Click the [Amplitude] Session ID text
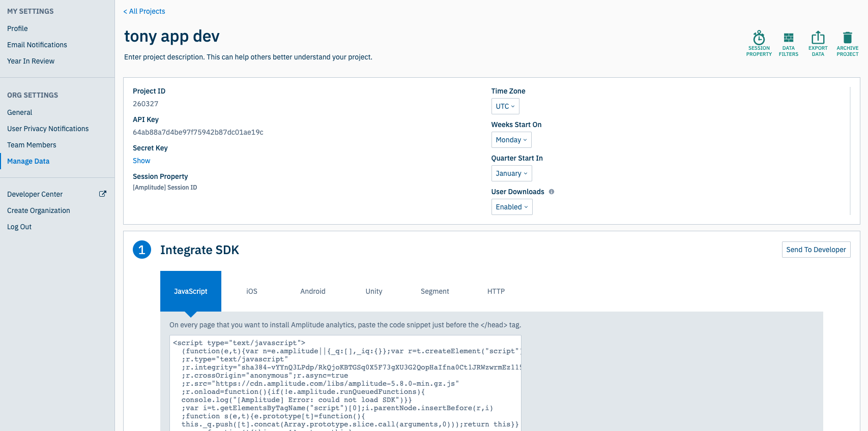 (165, 188)
